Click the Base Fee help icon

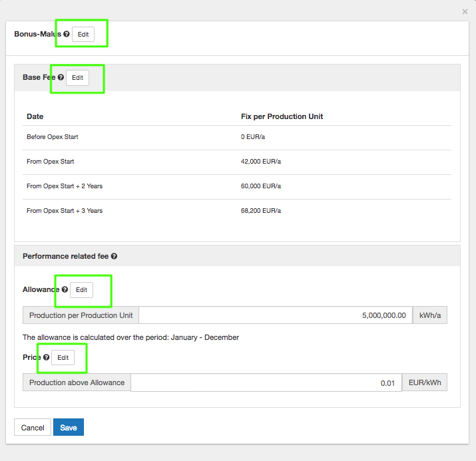[x=61, y=78]
